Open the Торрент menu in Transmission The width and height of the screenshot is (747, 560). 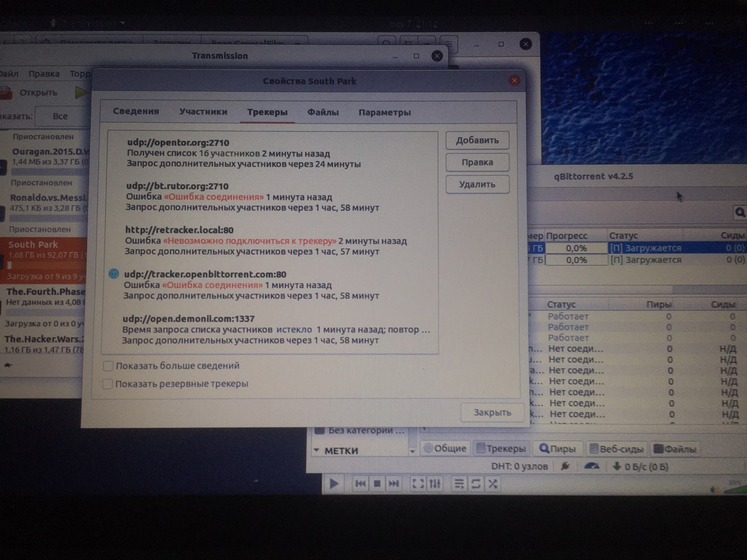tap(81, 74)
